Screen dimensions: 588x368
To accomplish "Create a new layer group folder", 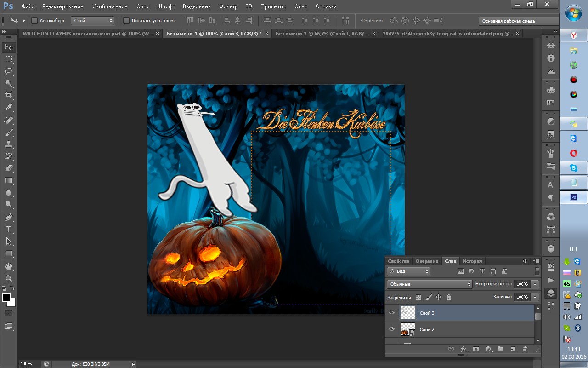I will [x=501, y=349].
